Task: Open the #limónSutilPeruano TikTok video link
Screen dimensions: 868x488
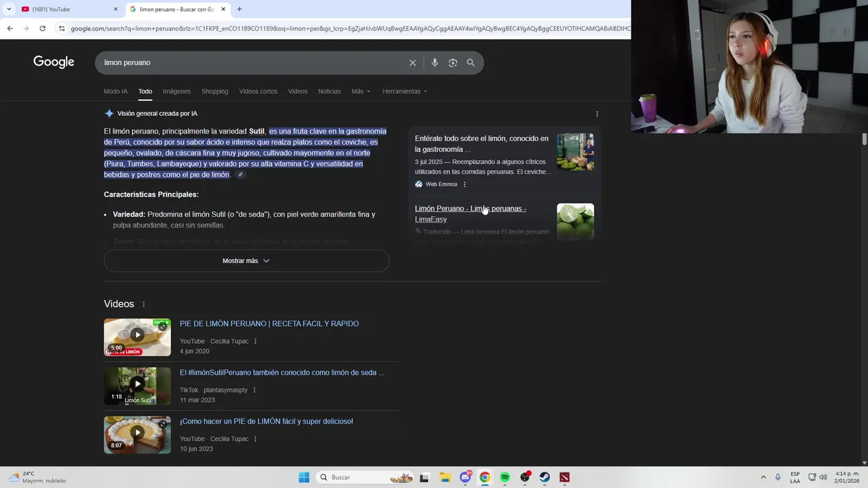Action: [x=282, y=373]
